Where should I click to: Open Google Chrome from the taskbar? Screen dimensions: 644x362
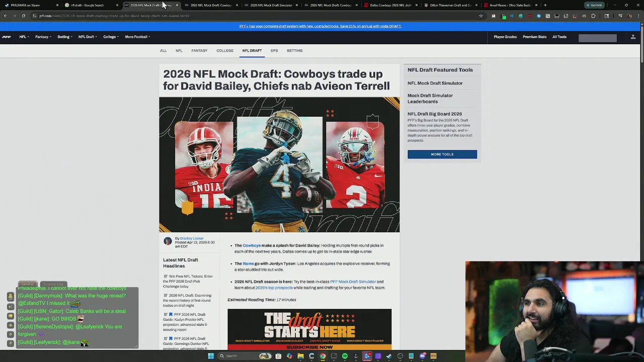323,356
